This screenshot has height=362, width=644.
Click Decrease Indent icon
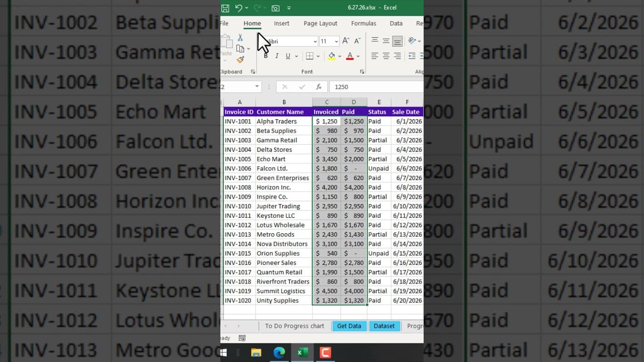coord(412,56)
